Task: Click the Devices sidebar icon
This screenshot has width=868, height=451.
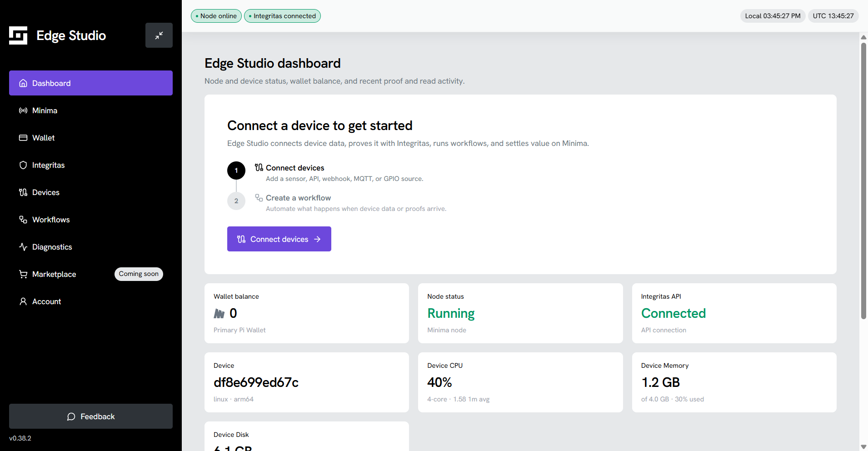Action: coord(23,192)
